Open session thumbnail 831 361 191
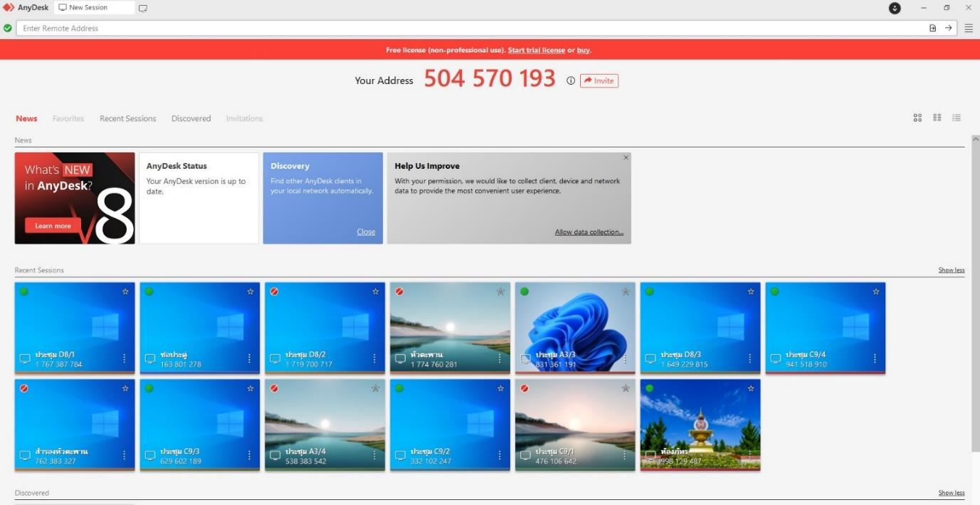 click(575, 327)
